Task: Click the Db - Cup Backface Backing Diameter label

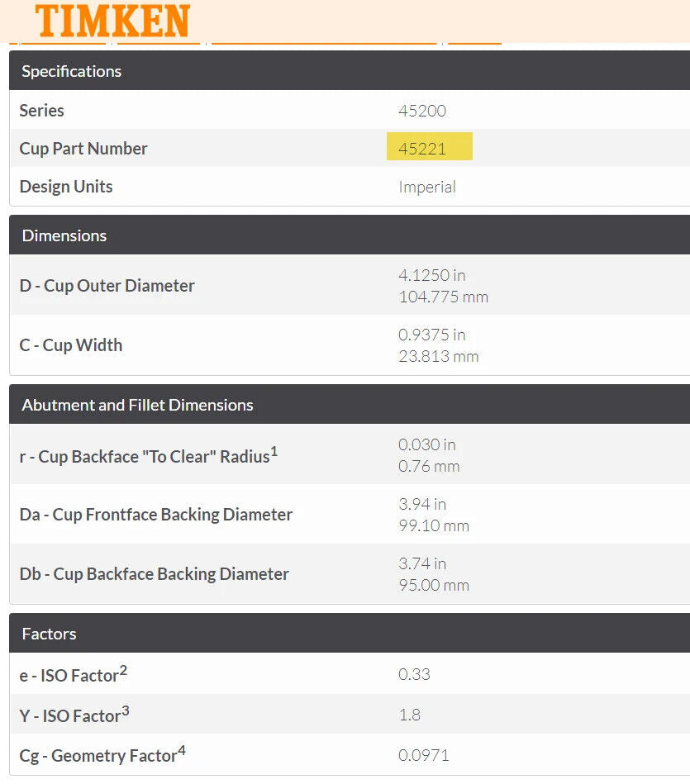Action: pos(155,574)
